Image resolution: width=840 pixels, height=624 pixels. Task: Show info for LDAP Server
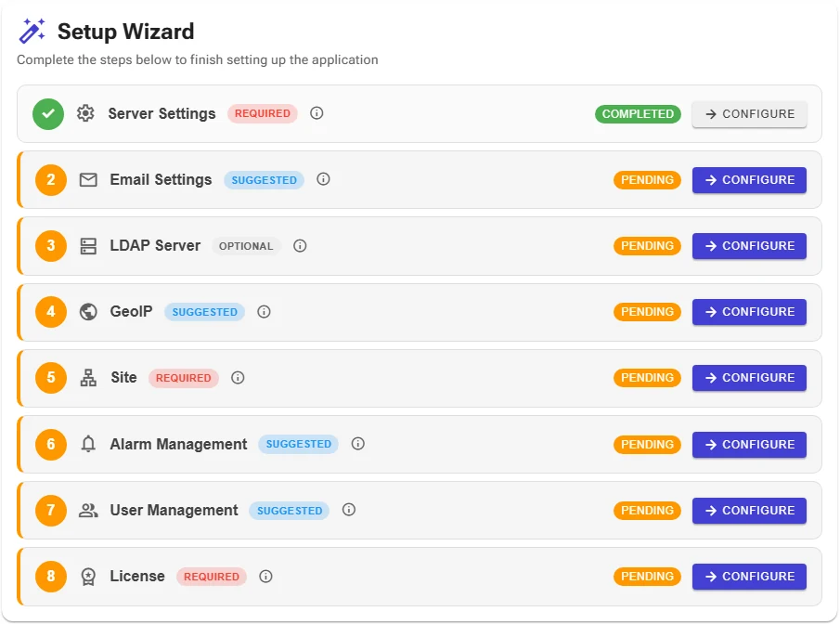pyautogui.click(x=300, y=245)
